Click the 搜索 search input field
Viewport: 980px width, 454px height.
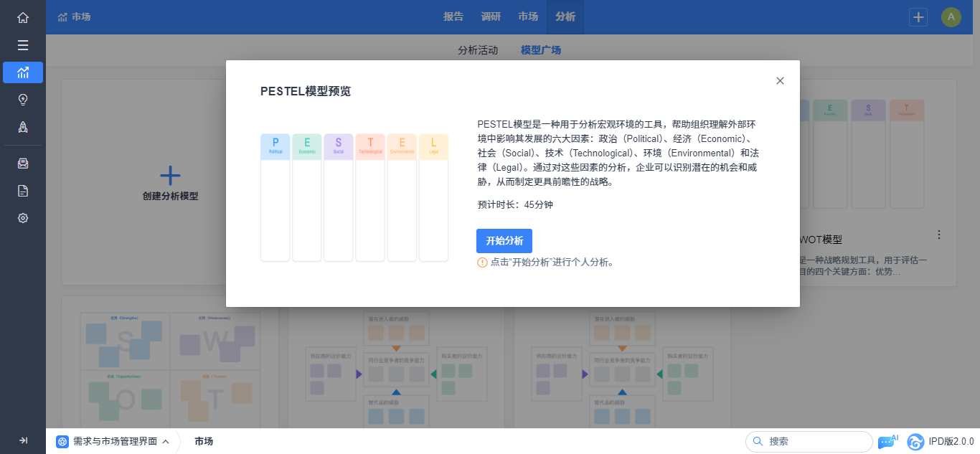[x=816, y=442]
